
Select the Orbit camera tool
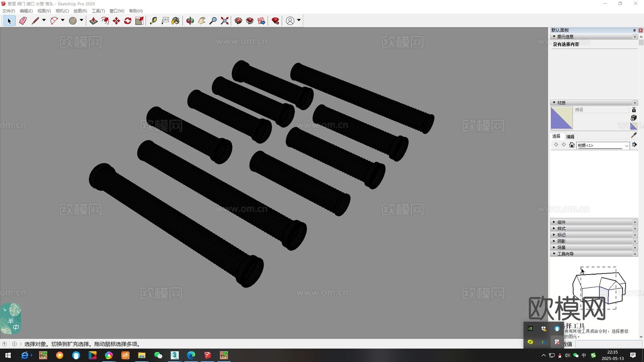pos(190,21)
